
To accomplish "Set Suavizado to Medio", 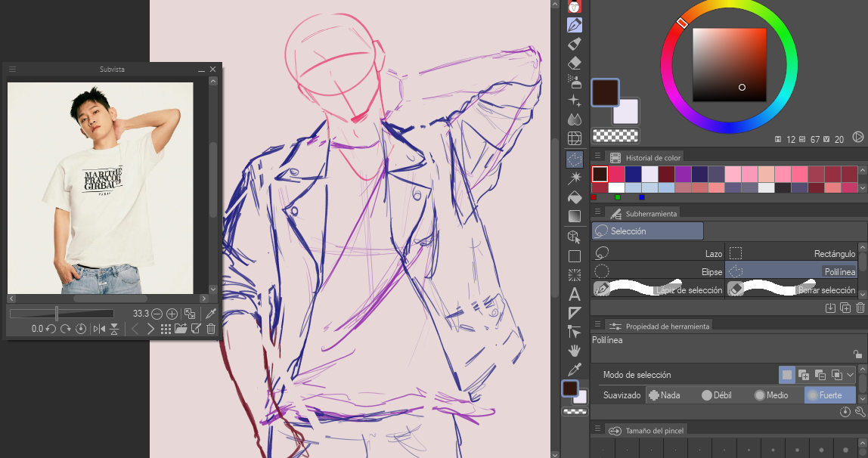I will [771, 395].
